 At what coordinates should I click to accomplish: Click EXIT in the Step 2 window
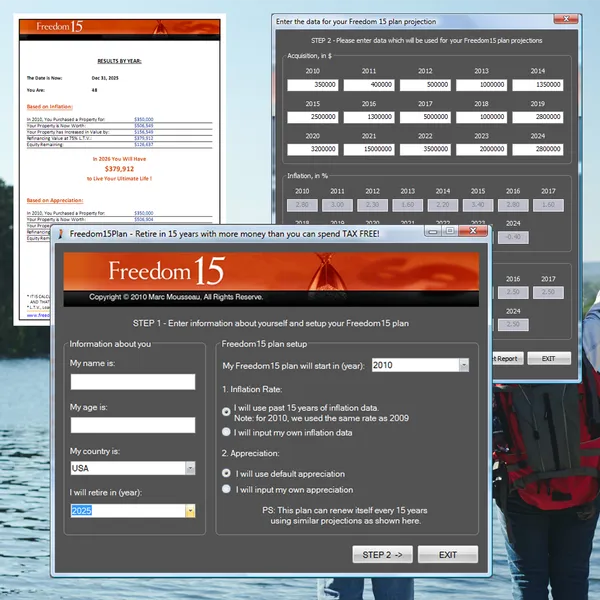coord(549,359)
